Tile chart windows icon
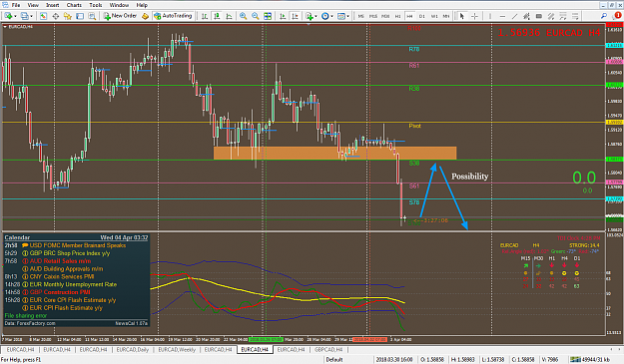This screenshot has width=624, height=364. tap(268, 16)
